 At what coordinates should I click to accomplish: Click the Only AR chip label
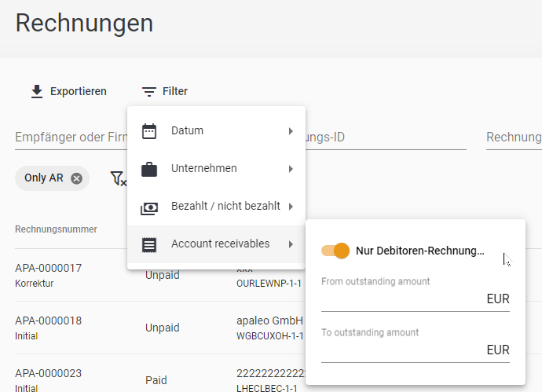tap(44, 178)
